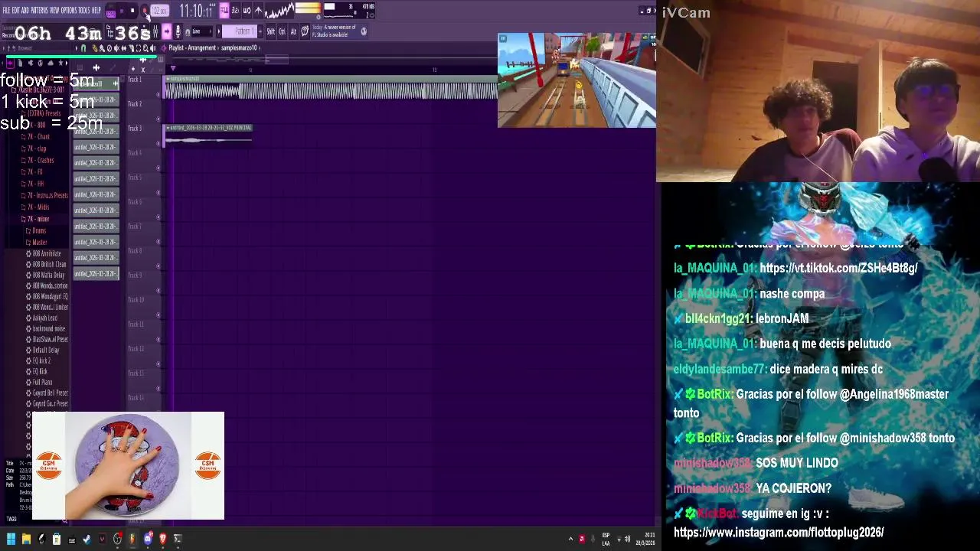The height and width of the screenshot is (551, 980).
Task: Click the FL Studio update news message
Action: click(x=334, y=31)
